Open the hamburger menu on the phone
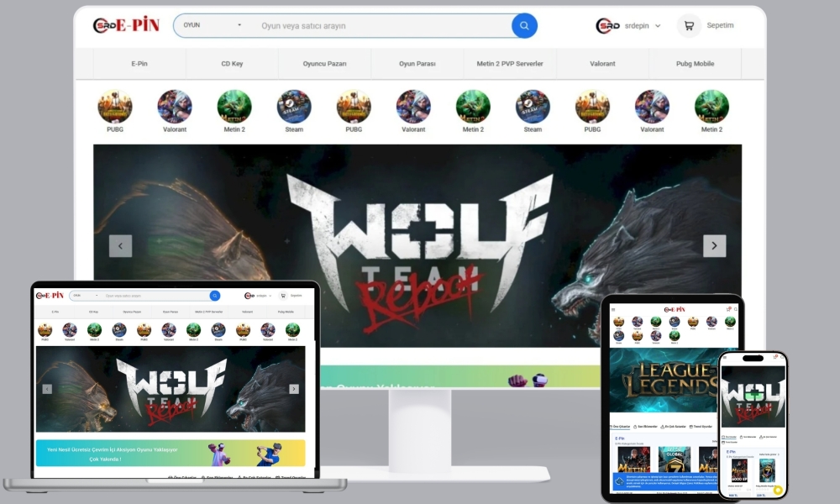840x504 pixels. coord(724,359)
